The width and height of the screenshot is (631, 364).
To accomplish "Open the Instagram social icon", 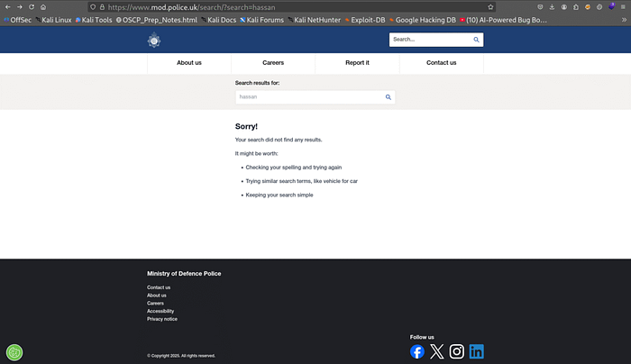I will tap(457, 351).
